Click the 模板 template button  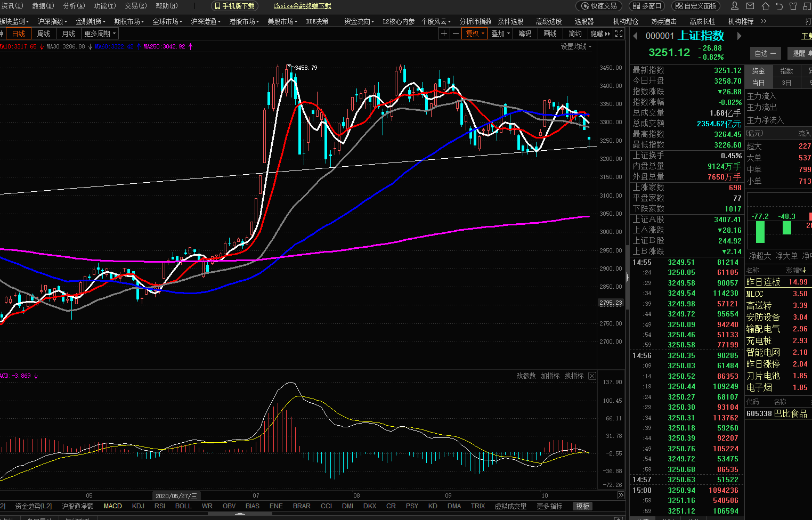point(582,506)
